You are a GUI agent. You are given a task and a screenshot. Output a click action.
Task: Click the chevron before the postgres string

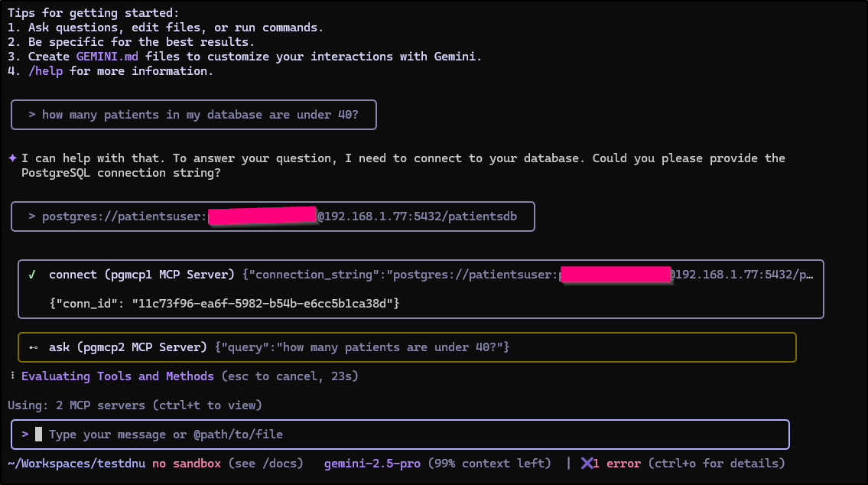tap(32, 216)
